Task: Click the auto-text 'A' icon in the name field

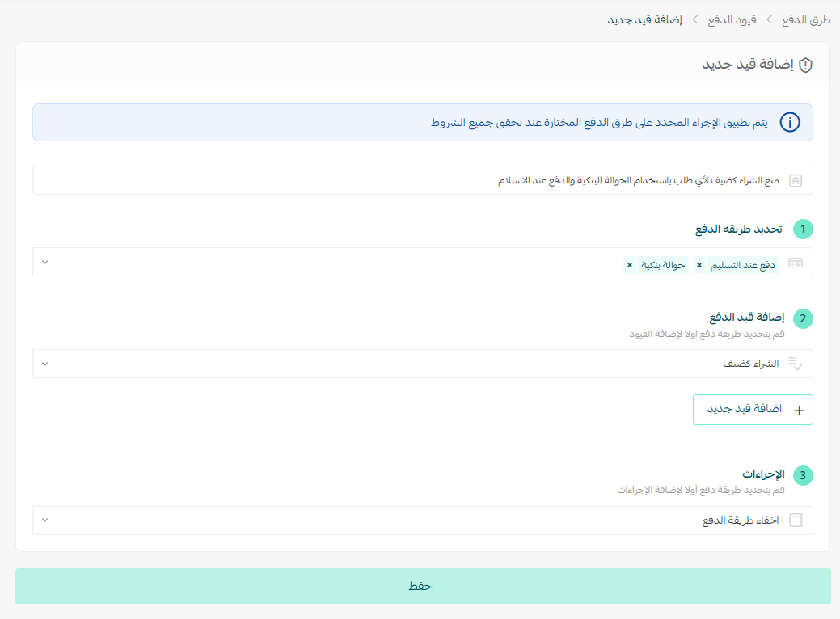Action: [795, 179]
